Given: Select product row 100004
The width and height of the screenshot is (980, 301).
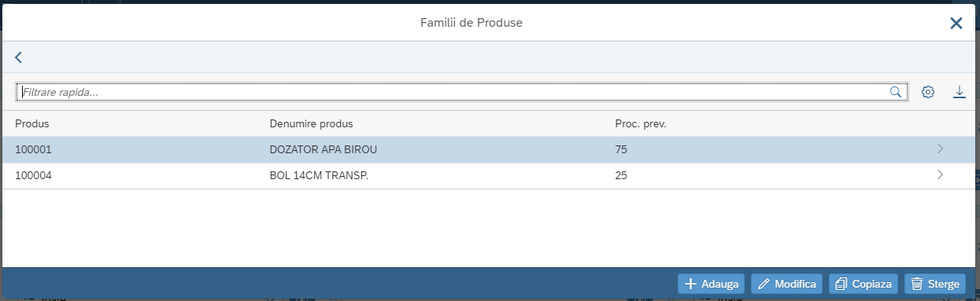Looking at the screenshot, I should coord(488,175).
